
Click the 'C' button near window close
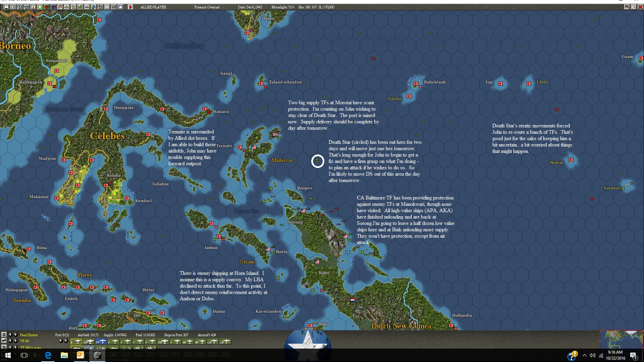pyautogui.click(x=633, y=7)
